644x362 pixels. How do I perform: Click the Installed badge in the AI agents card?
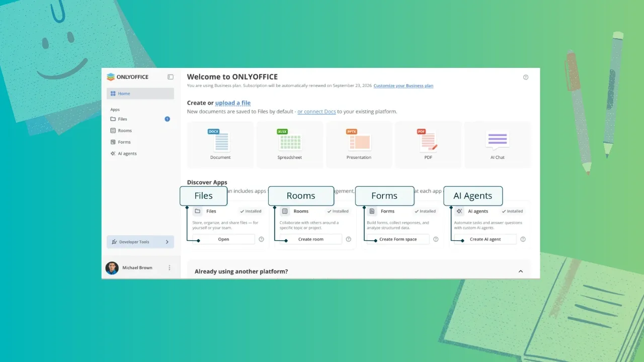coord(512,211)
